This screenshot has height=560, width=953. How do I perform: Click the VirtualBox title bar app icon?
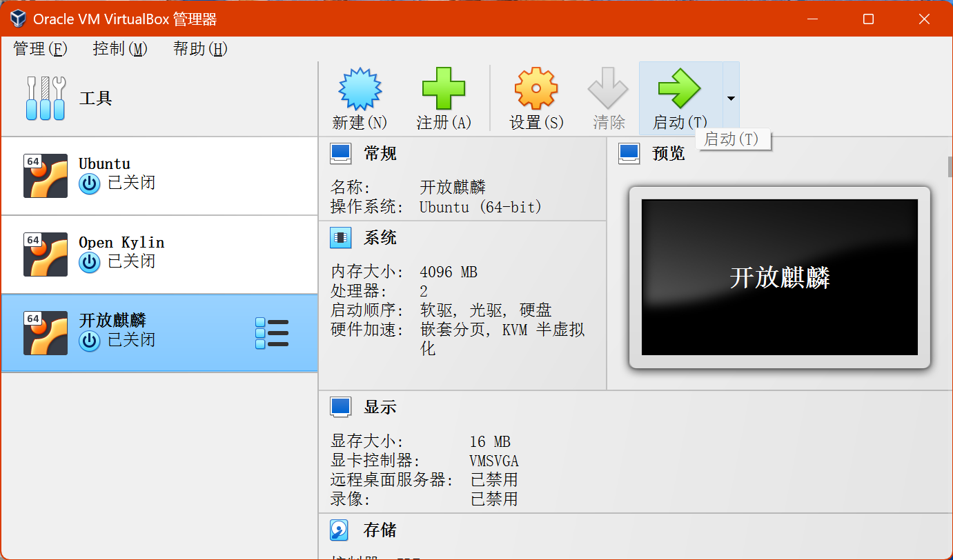point(18,19)
